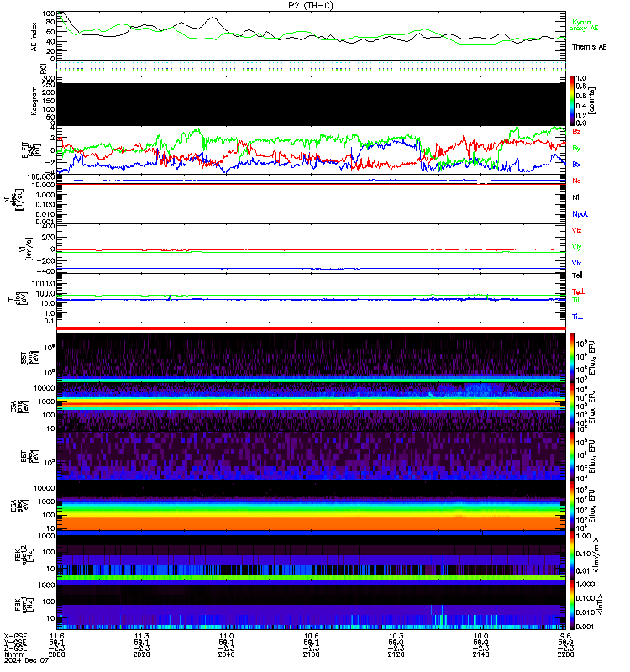Click the X-GSE row label
This screenshot has width=630, height=672.
coord(15,636)
